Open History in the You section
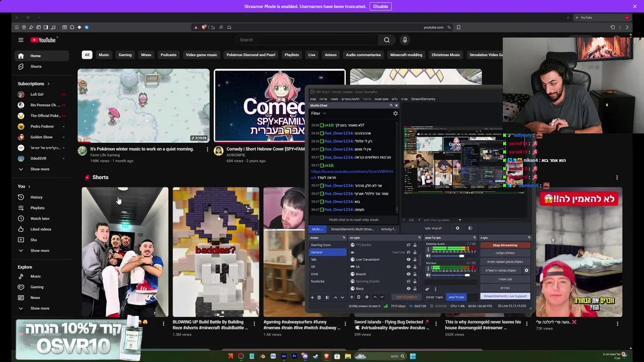Image resolution: width=644 pixels, height=362 pixels. (x=41, y=197)
